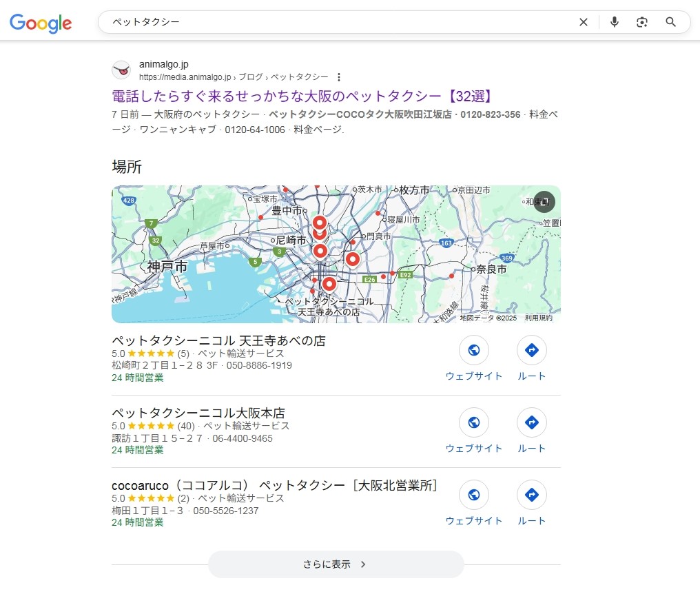This screenshot has height=594, width=700.
Task: Get route to ペットタクシーニコル大阪本店
Action: (532, 423)
